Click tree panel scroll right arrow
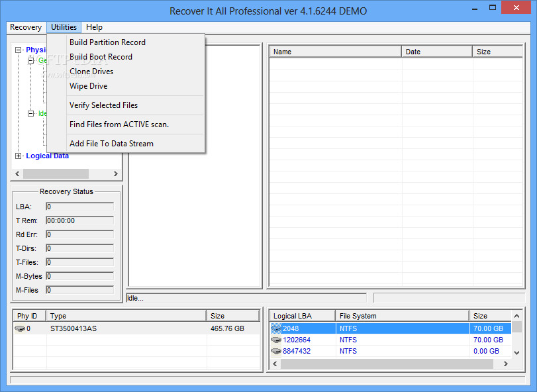Image resolution: width=537 pixels, height=392 pixels. 116,174
